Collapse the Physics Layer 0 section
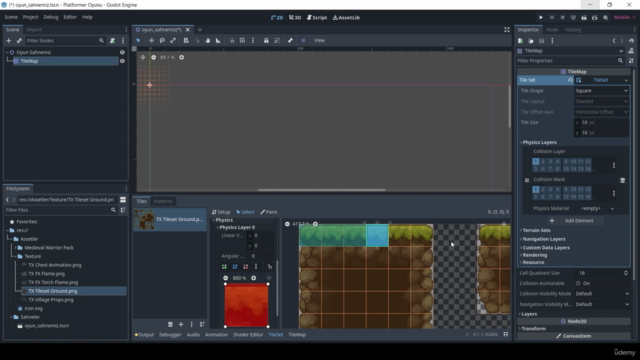The height and width of the screenshot is (360, 640). pos(237,227)
